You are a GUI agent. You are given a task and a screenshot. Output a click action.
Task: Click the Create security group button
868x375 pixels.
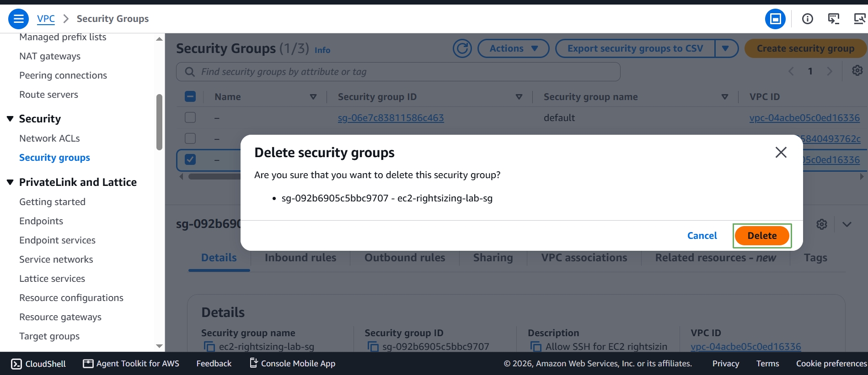coord(805,48)
